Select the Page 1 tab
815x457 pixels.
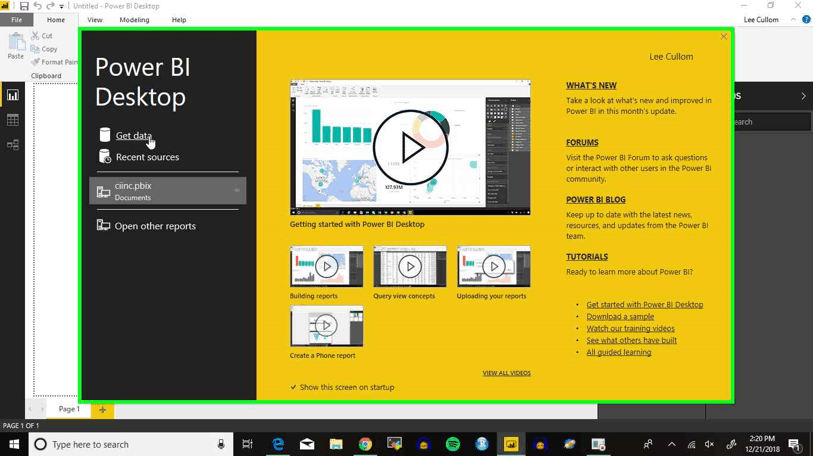click(69, 409)
